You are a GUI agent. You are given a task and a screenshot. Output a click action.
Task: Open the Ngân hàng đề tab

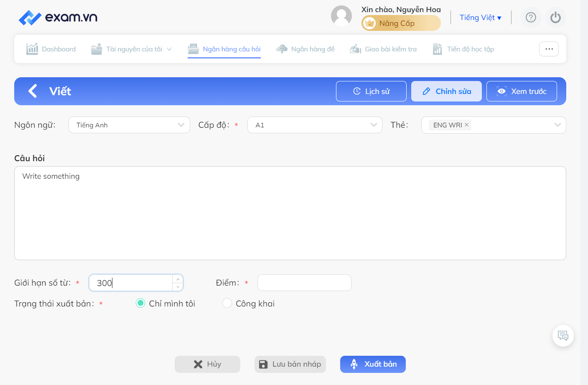pos(305,49)
